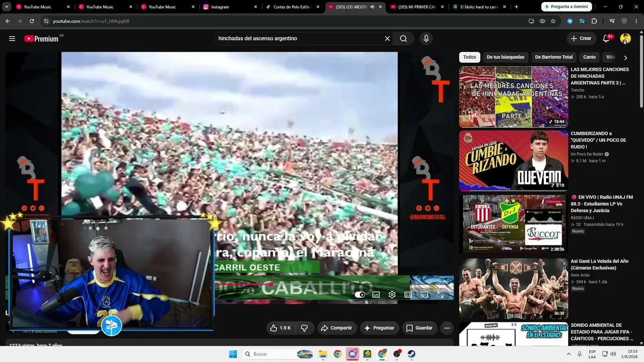Screen dimensions: 644x362
Task: Open Chrome media controls
Action: [612, 21]
